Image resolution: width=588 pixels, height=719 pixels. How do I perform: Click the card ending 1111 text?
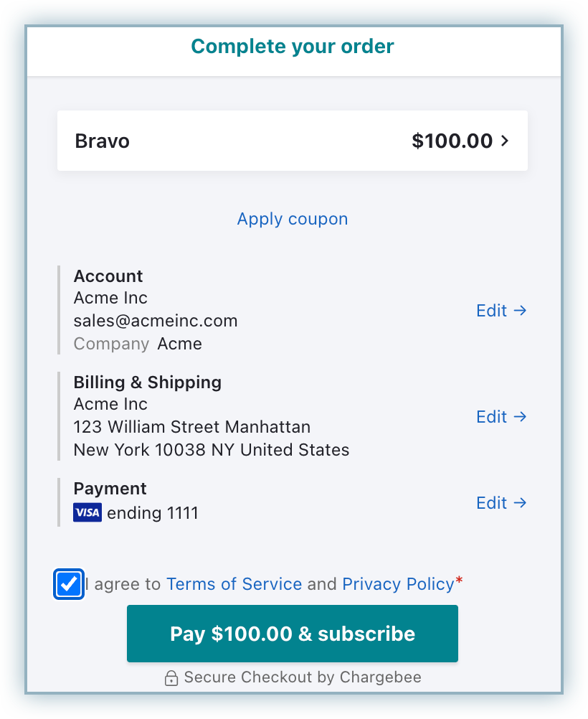[x=153, y=513]
